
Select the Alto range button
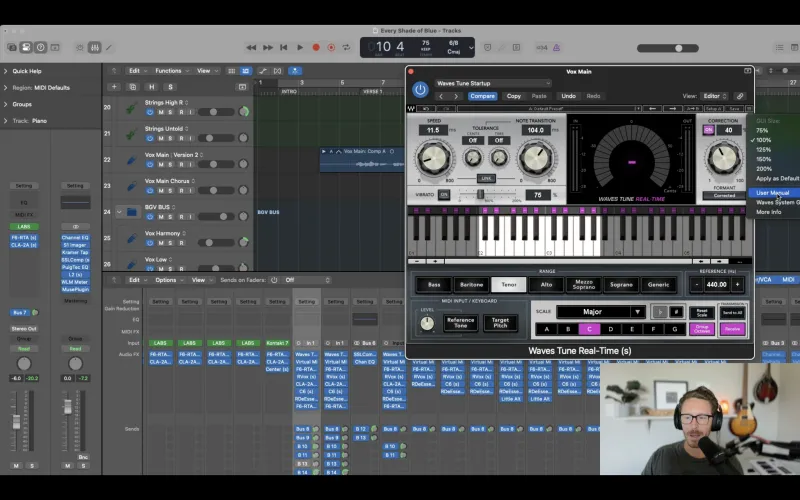[x=546, y=285]
